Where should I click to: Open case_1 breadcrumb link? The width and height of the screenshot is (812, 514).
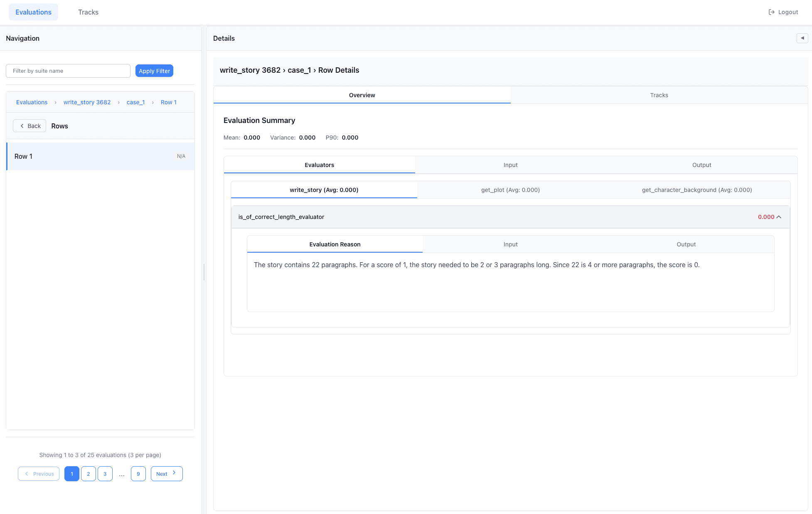[135, 102]
